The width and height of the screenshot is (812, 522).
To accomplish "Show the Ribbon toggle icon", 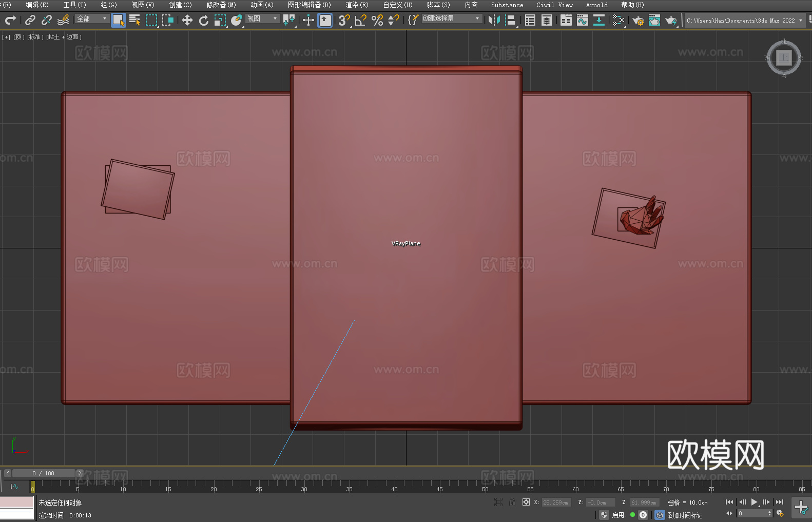I will click(566, 20).
